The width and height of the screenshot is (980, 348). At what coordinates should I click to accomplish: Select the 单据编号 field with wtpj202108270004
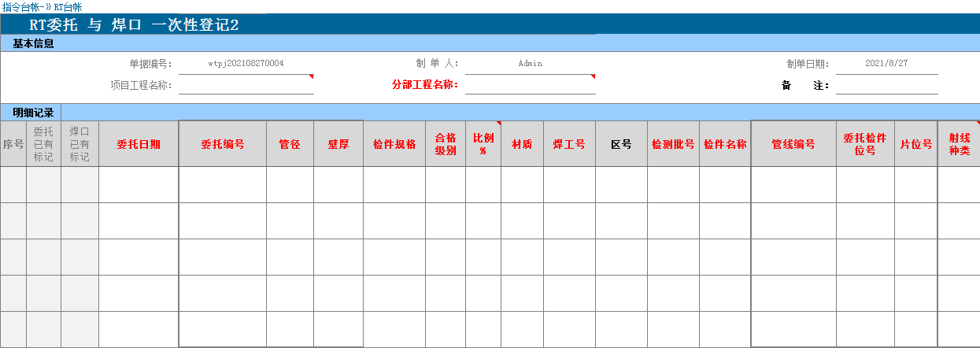(246, 64)
